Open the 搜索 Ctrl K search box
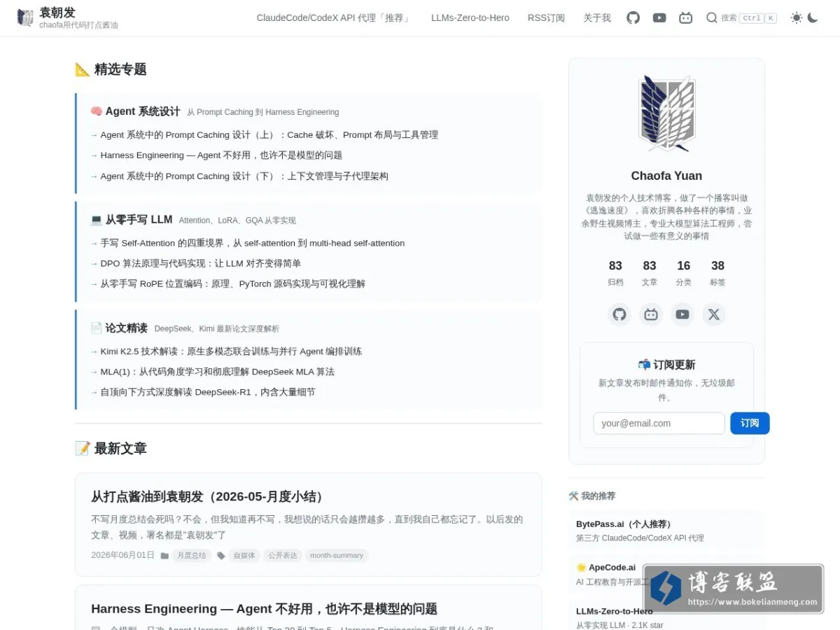Viewport: 840px width, 630px height. [x=741, y=17]
